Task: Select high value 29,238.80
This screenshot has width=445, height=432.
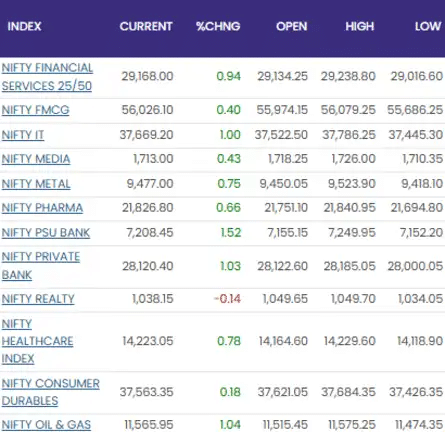Action: [348, 76]
